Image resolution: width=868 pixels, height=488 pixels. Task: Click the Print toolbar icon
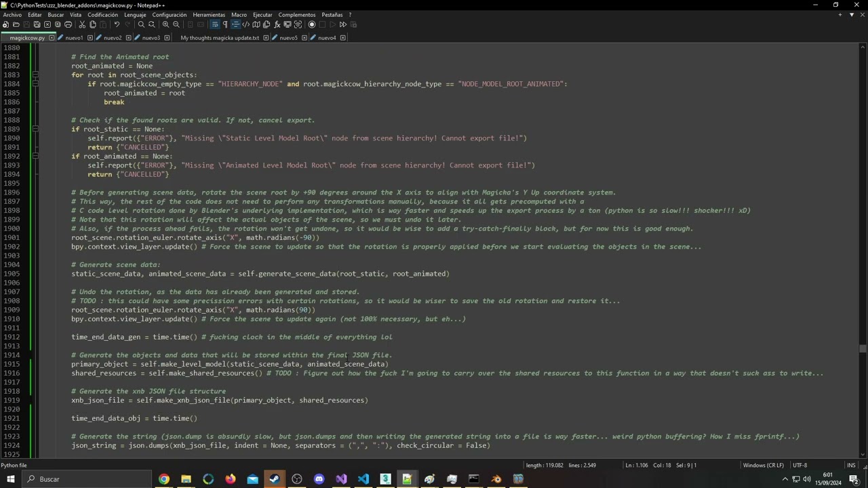[x=68, y=24]
